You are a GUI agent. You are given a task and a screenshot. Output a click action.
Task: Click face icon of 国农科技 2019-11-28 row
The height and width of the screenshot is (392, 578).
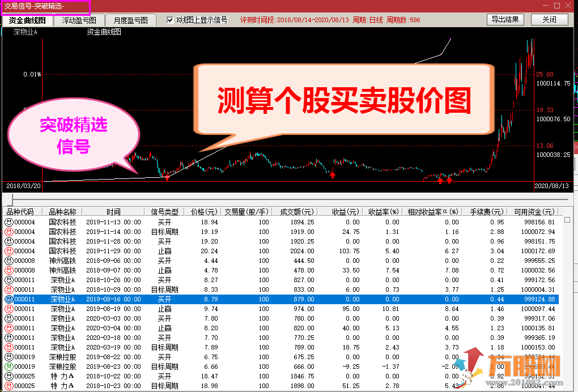[x=9, y=241]
